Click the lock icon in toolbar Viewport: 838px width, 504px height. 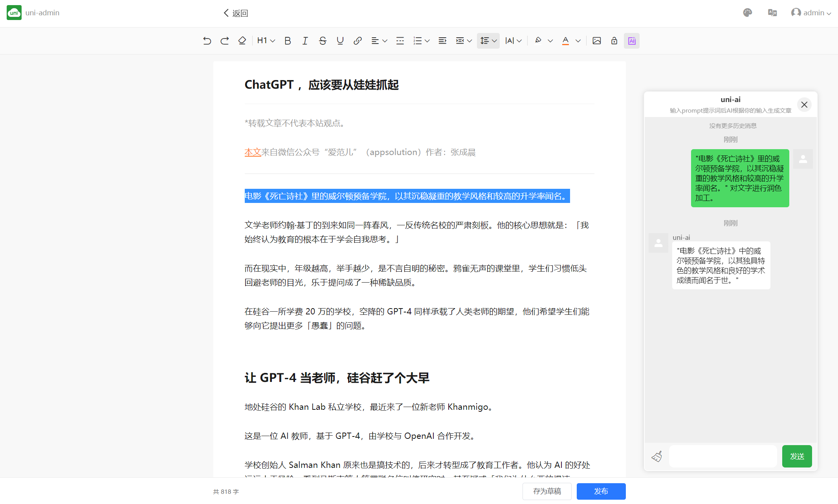(x=614, y=41)
